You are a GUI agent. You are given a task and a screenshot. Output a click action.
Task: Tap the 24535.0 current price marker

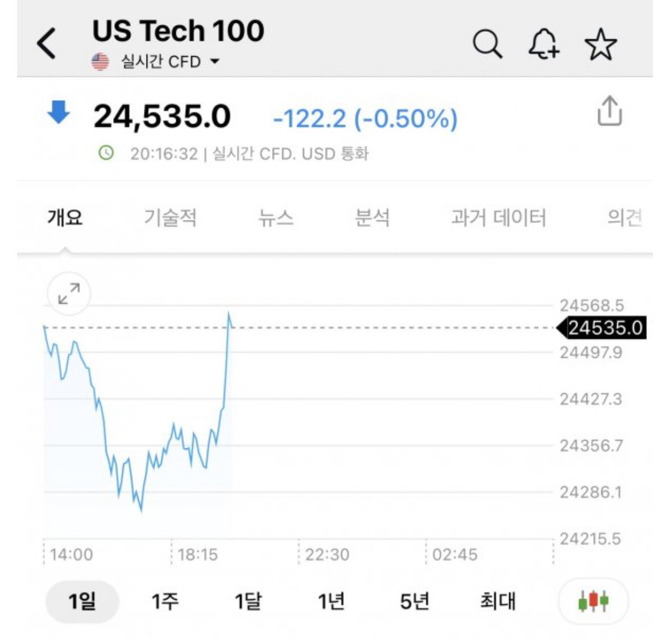(604, 328)
